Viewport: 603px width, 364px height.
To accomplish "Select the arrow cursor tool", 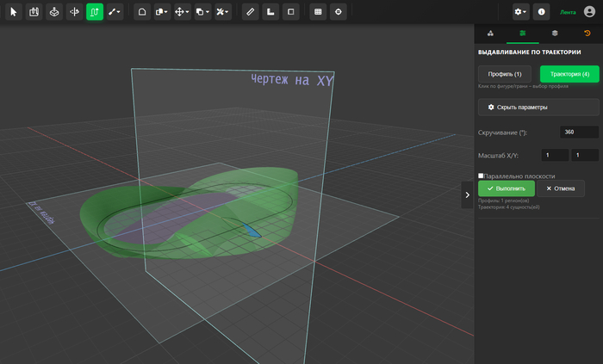I will coord(14,12).
